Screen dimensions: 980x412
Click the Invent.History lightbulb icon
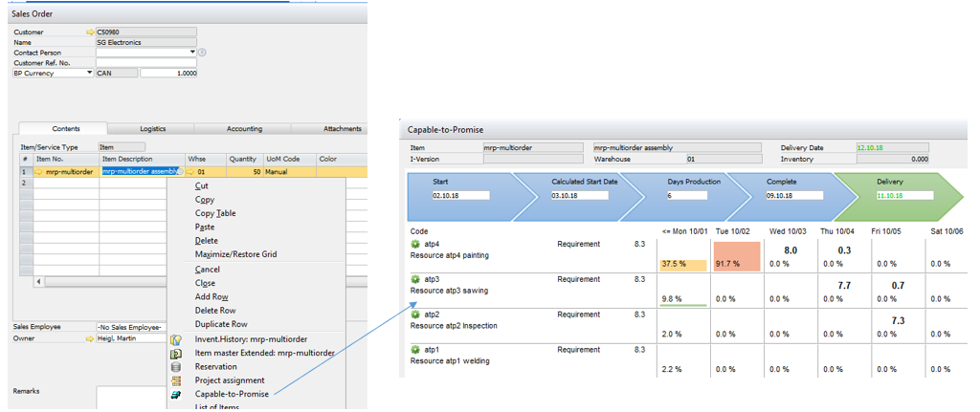[x=176, y=340]
